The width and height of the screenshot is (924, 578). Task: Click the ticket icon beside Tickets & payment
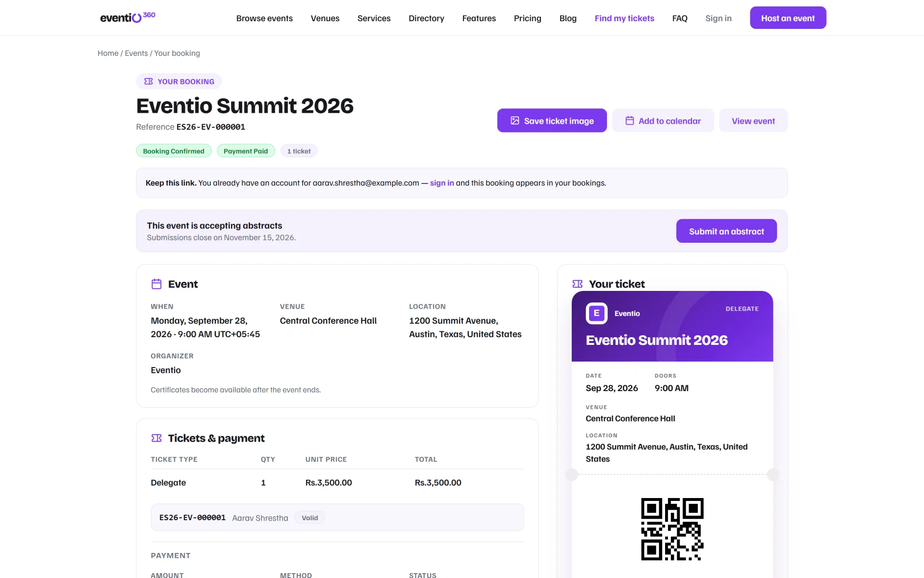tap(156, 438)
